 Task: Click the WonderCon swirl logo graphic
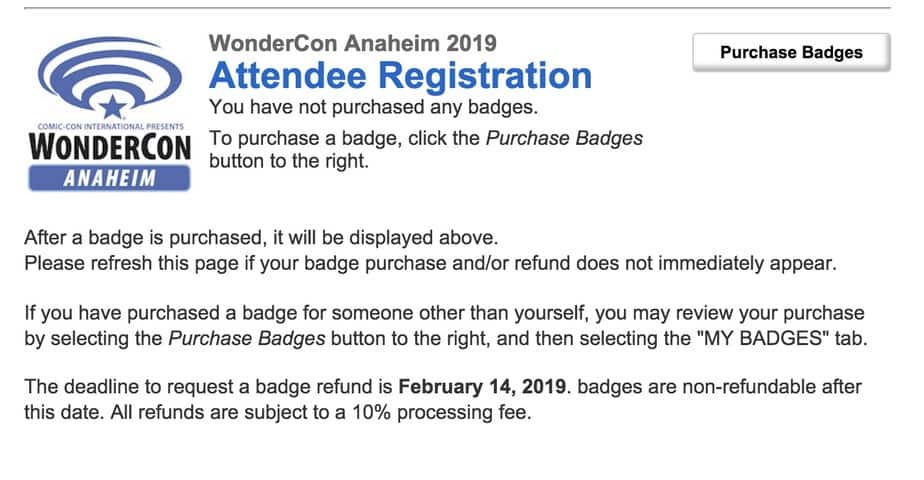(110, 75)
